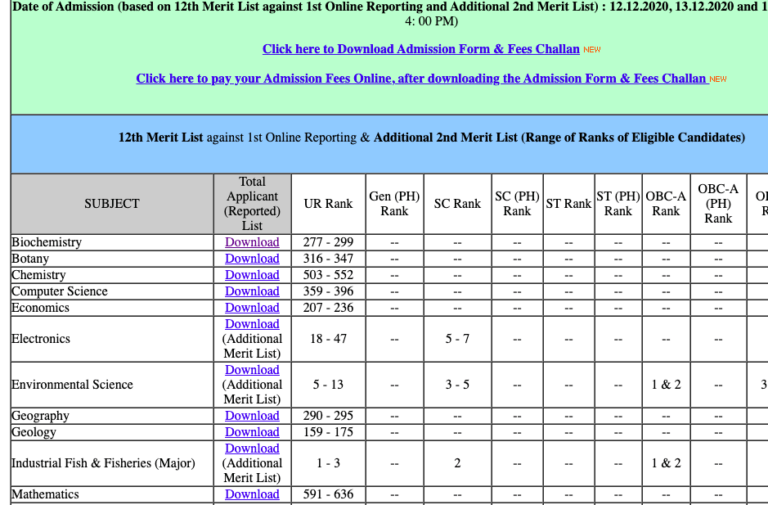Select UR rank value 591 - 636
Viewport: 768px width, 505px height.
click(x=328, y=494)
